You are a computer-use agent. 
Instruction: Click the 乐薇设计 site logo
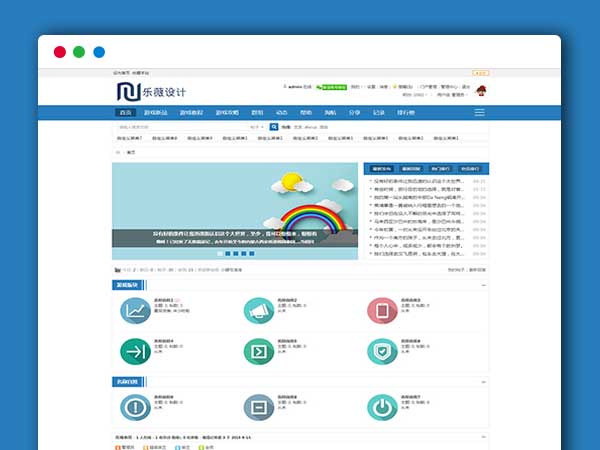[x=150, y=92]
